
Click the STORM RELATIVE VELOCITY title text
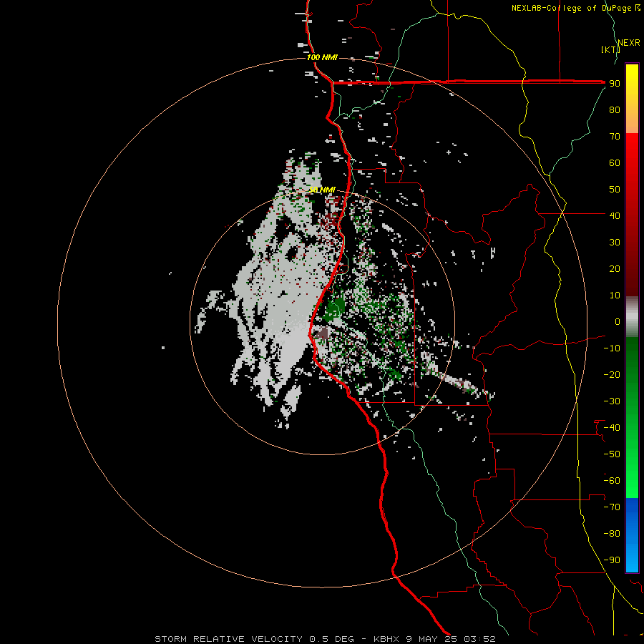pyautogui.click(x=229, y=639)
